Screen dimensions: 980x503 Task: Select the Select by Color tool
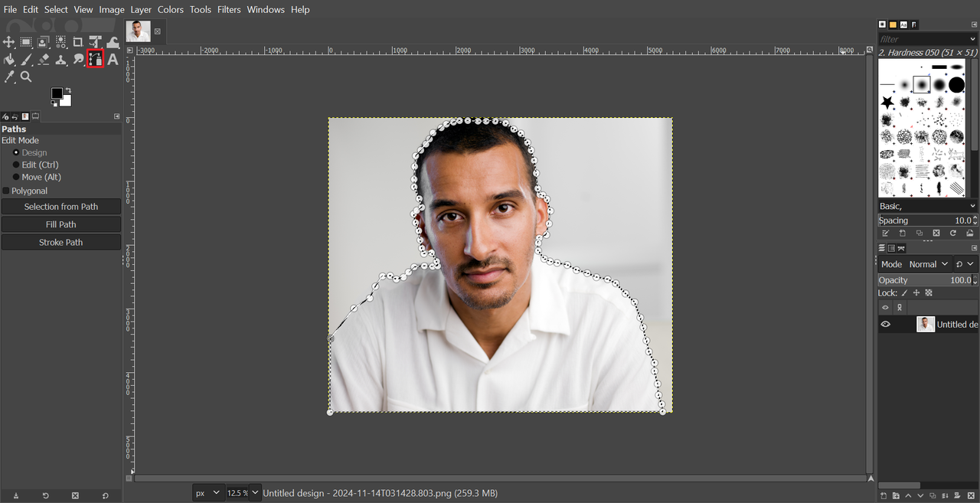[60, 42]
